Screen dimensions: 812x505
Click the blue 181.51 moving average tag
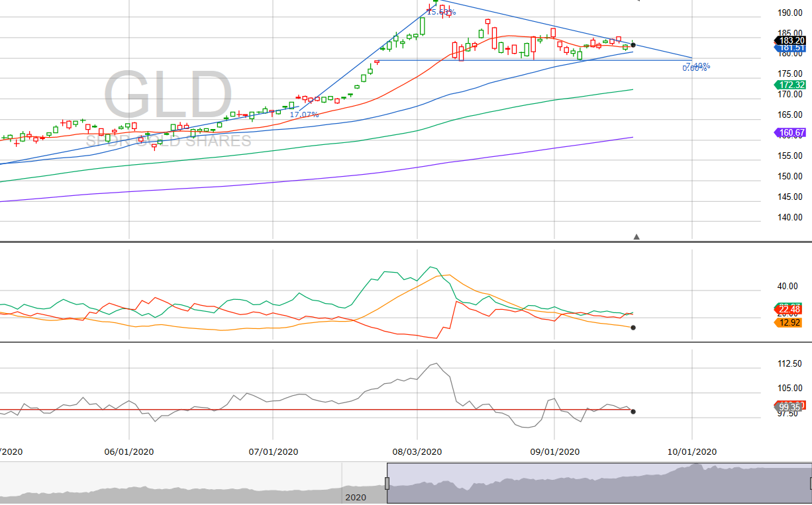789,48
